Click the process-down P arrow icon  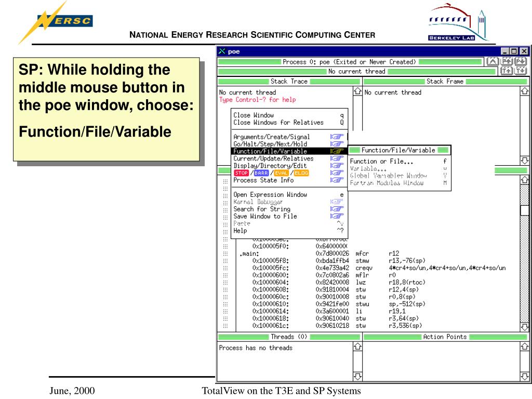(521, 61)
